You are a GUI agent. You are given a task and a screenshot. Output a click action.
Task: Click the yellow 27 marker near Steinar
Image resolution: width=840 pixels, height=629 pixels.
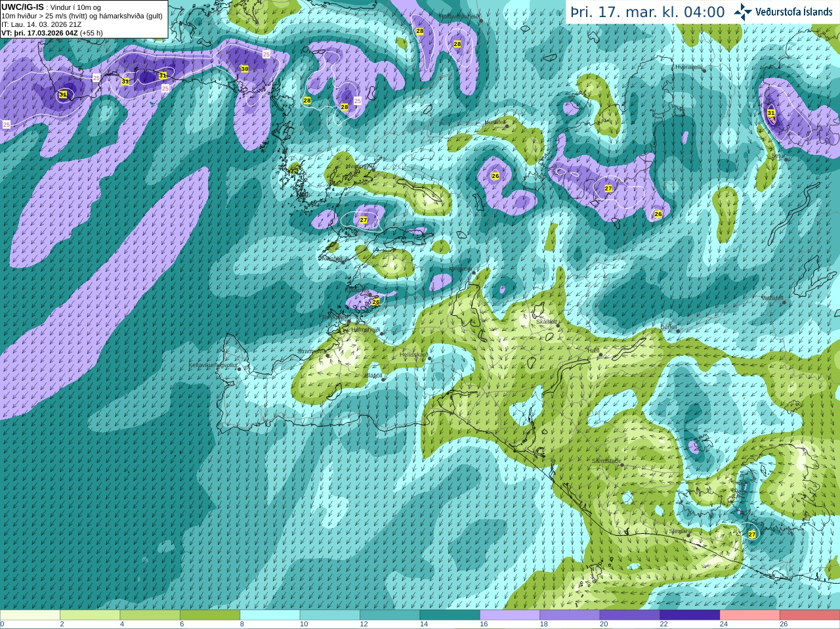tap(752, 534)
